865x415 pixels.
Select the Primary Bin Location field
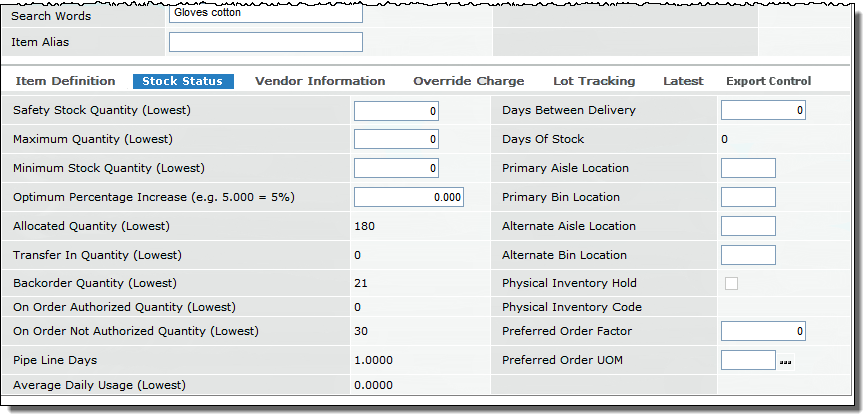pos(748,198)
